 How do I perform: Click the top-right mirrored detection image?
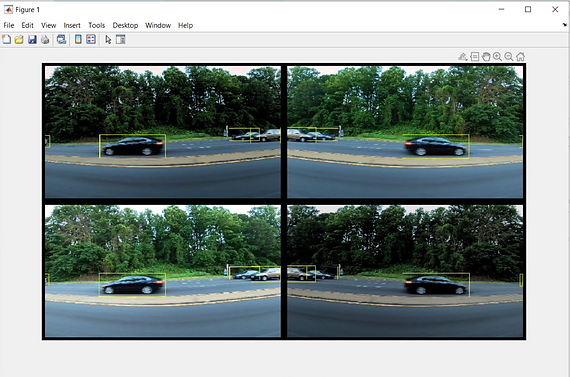[x=405, y=132]
